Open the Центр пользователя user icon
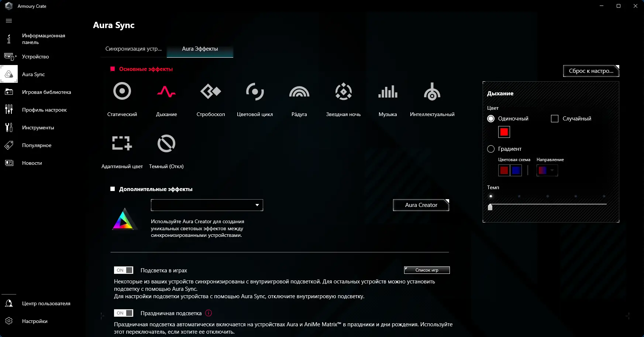The height and width of the screenshot is (337, 644). click(x=9, y=303)
